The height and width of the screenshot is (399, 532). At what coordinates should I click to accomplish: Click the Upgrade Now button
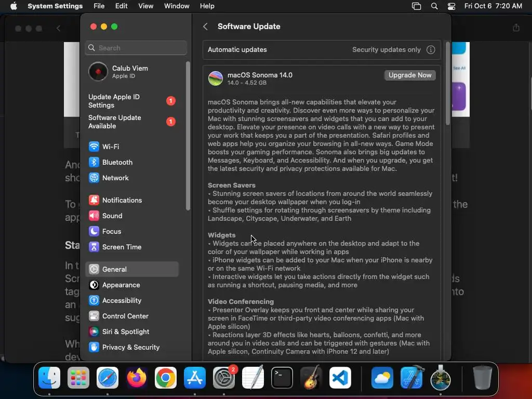point(410,75)
